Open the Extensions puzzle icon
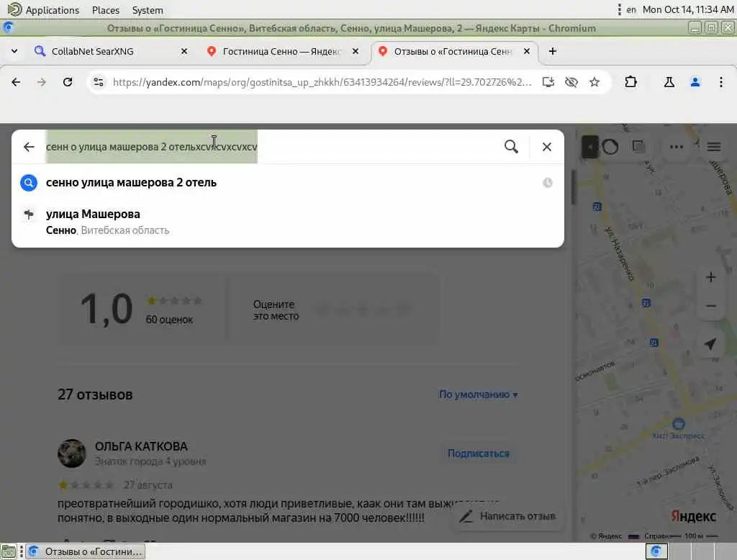Screen dimensions: 737x560 [x=630, y=82]
